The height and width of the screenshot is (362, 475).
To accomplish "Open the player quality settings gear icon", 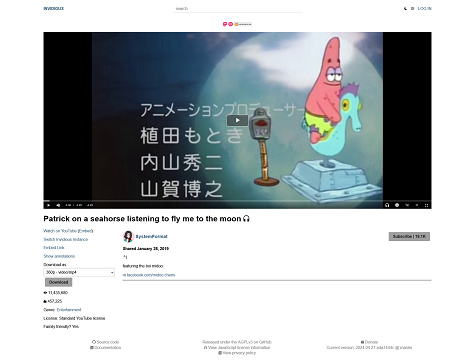I will tap(397, 205).
